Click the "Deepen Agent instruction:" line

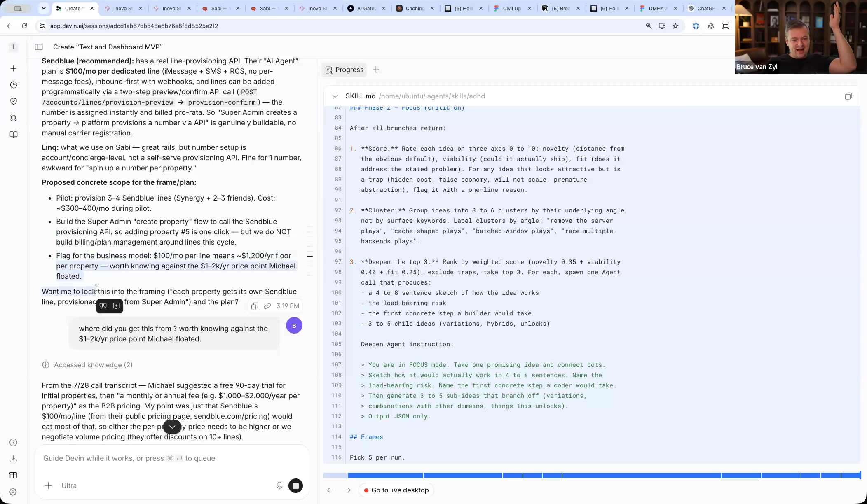point(407,344)
